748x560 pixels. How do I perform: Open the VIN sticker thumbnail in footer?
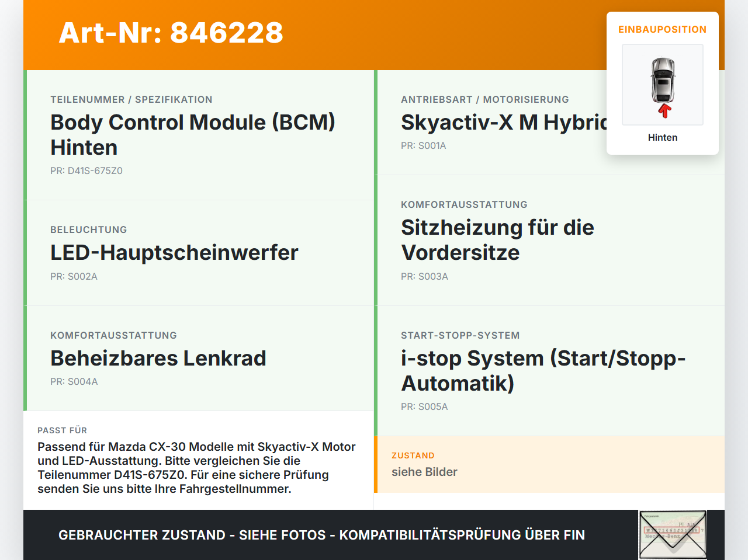[x=673, y=535]
